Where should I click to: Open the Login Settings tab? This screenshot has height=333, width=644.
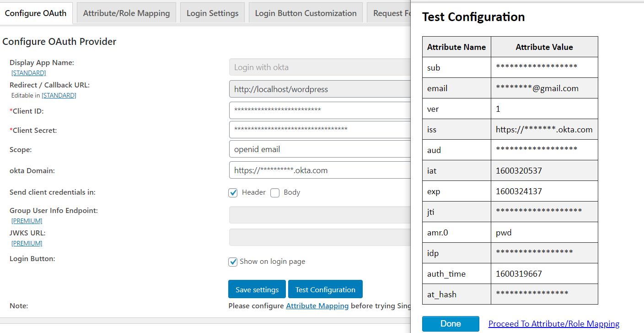(212, 13)
